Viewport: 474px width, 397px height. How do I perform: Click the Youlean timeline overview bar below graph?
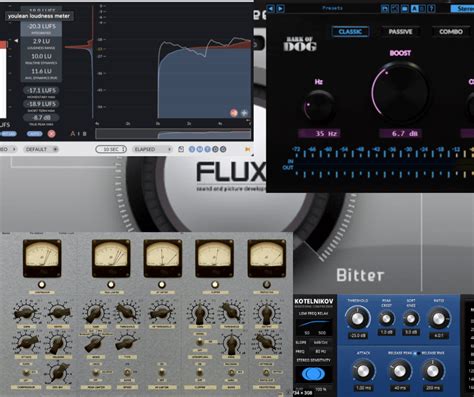click(x=173, y=134)
